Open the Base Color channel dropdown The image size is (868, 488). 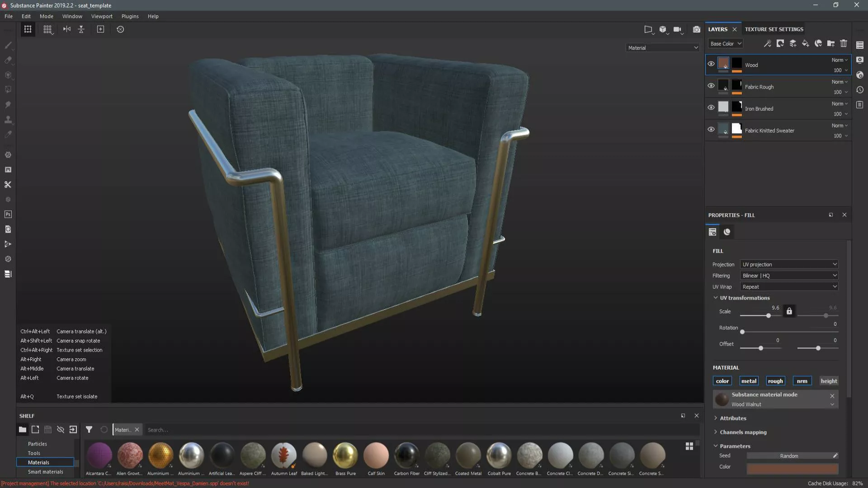click(x=726, y=44)
